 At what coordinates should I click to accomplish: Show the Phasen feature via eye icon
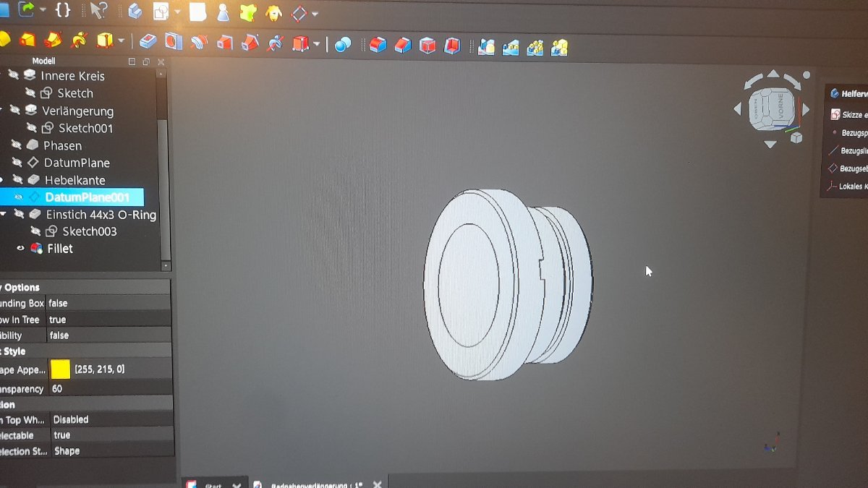coord(17,145)
